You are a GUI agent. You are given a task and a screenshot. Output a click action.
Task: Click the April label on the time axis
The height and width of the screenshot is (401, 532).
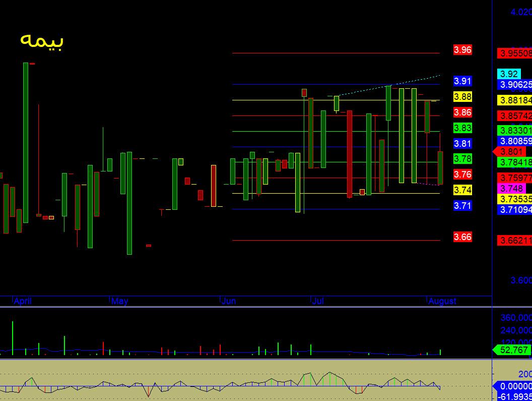(x=23, y=301)
